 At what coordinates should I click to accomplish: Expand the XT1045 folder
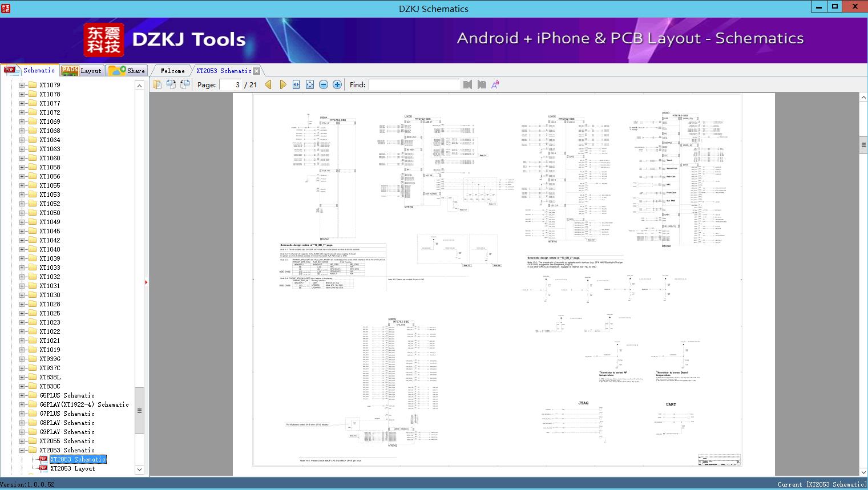pyautogui.click(x=22, y=231)
